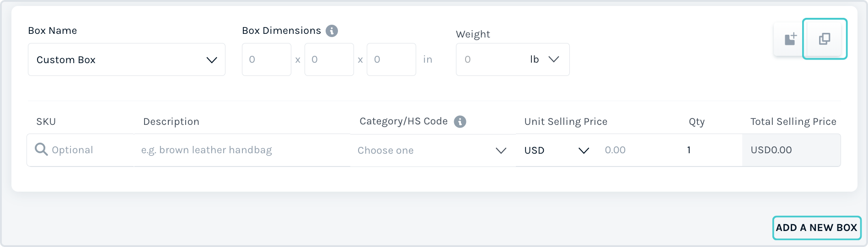This screenshot has width=868, height=247.
Task: Expand the lb weight unit selector
Action: point(544,59)
